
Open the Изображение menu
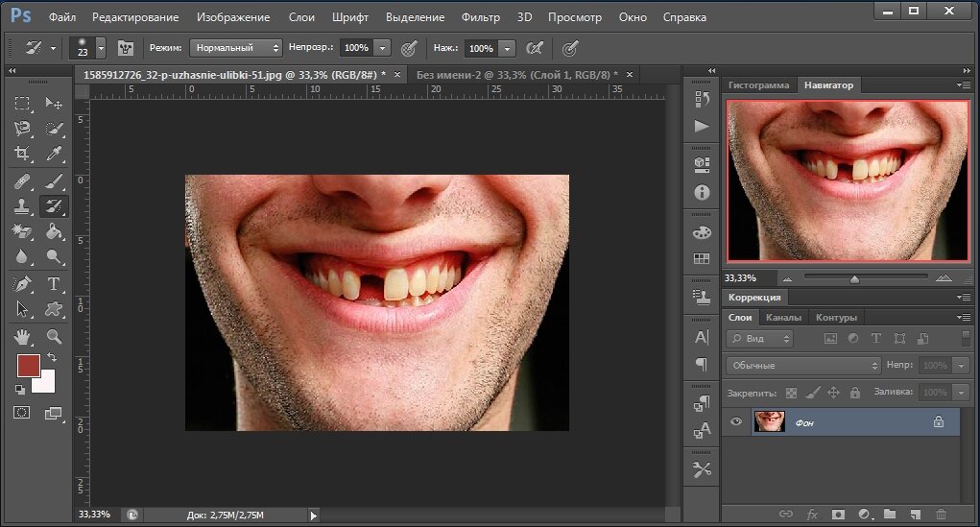233,17
